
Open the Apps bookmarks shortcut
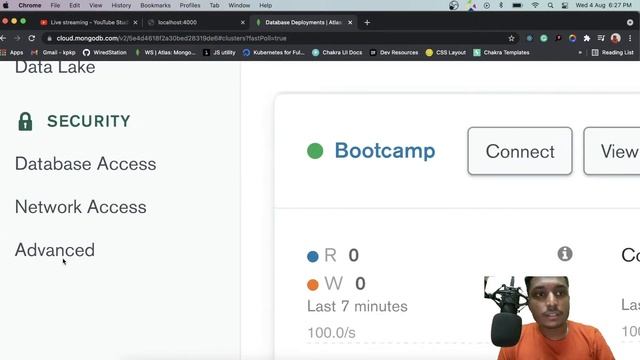pyautogui.click(x=12, y=53)
